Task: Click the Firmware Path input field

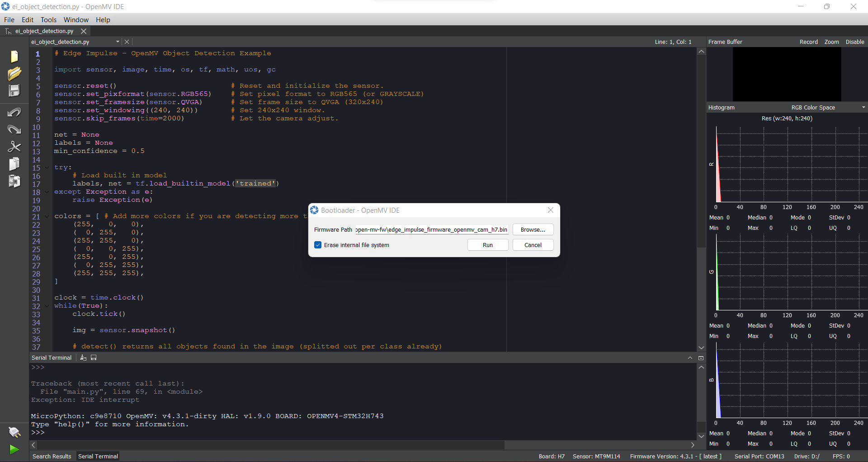Action: (432, 229)
